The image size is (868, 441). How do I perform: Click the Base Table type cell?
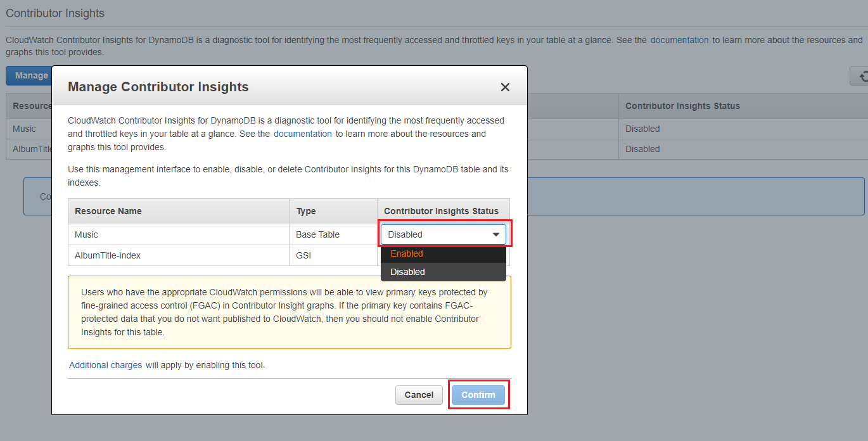point(317,234)
